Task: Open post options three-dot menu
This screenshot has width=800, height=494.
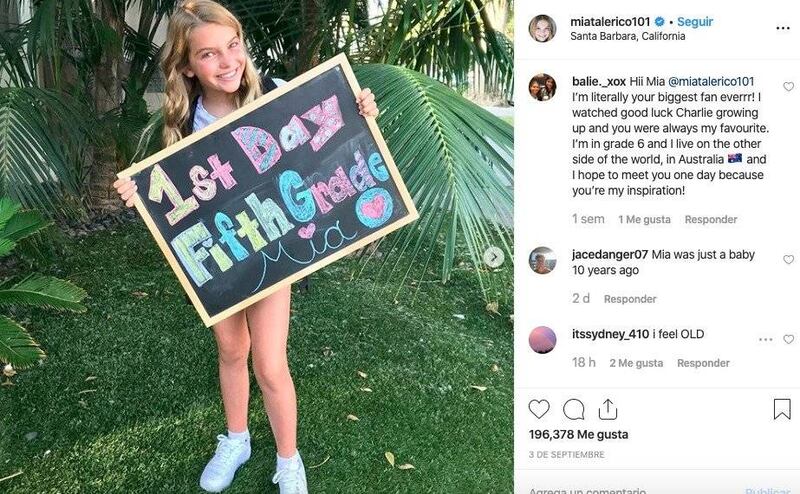Action: point(783,28)
